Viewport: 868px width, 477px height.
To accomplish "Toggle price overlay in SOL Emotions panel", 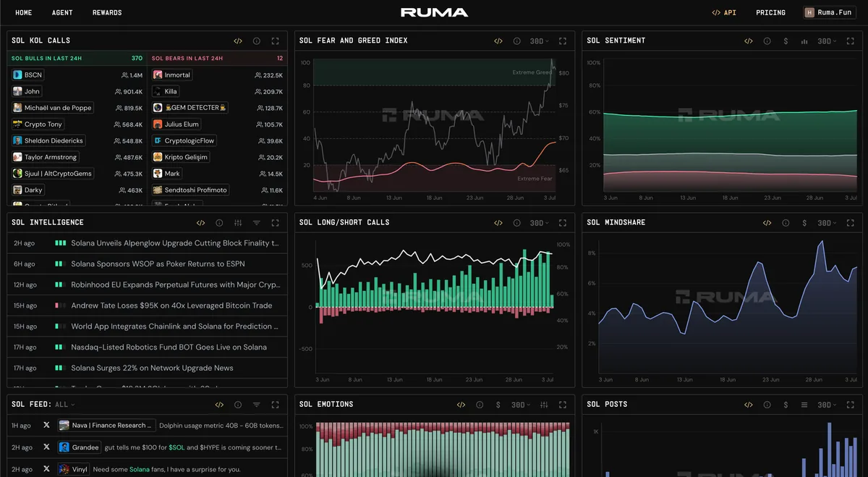I will click(498, 405).
